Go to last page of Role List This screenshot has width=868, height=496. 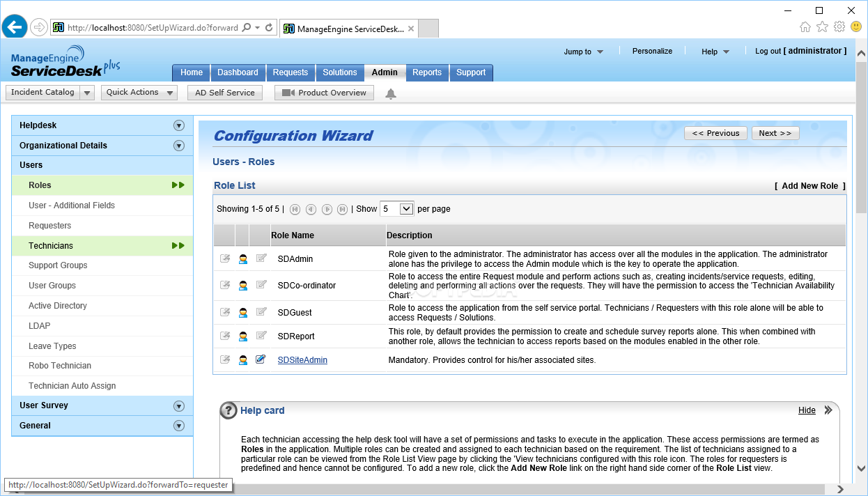point(342,209)
